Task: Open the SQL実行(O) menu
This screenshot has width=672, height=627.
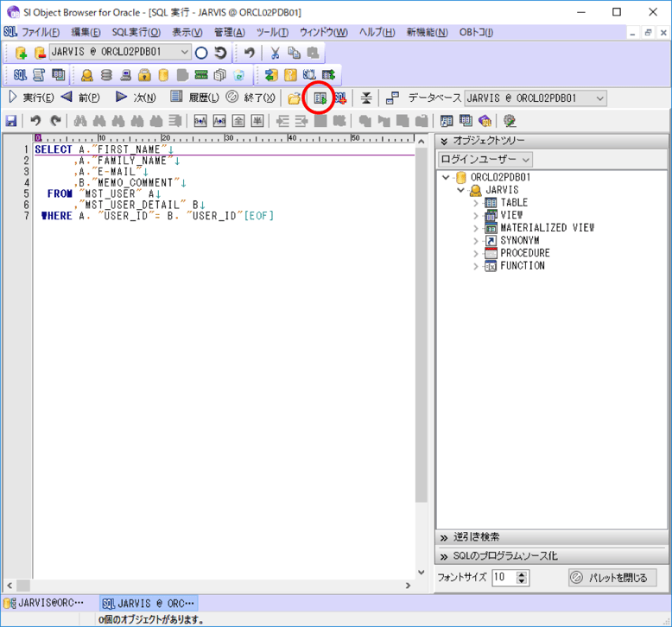Action: click(x=136, y=32)
